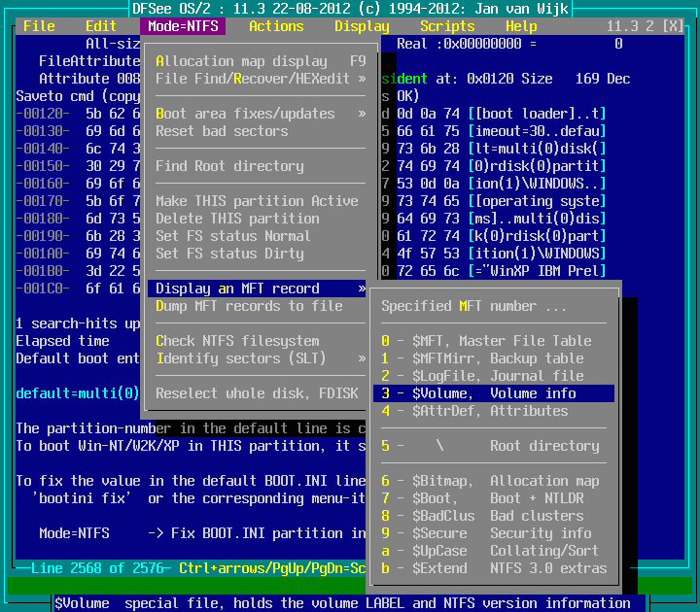Open the Help menu
The width and height of the screenshot is (700, 612).
click(521, 26)
